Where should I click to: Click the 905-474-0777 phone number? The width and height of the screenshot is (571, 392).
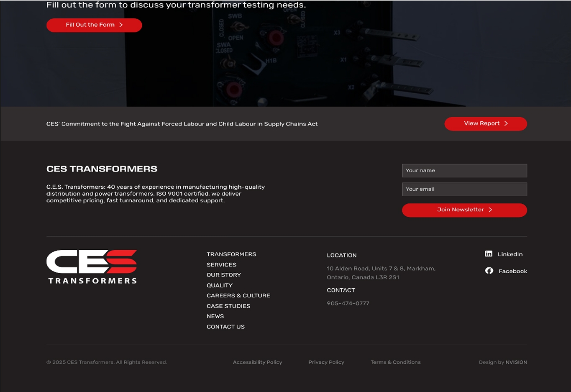pyautogui.click(x=348, y=303)
